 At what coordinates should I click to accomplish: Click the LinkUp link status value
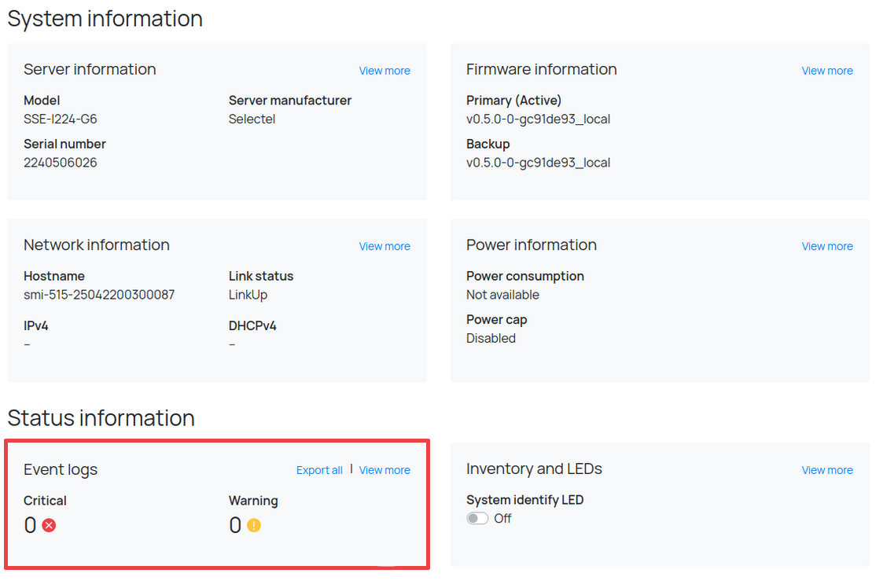(x=248, y=295)
